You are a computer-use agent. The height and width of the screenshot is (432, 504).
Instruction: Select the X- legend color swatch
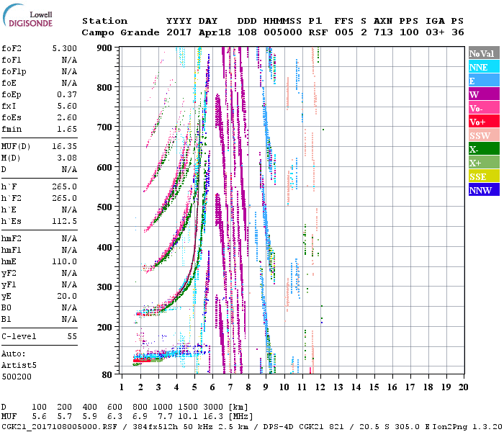[x=484, y=149]
